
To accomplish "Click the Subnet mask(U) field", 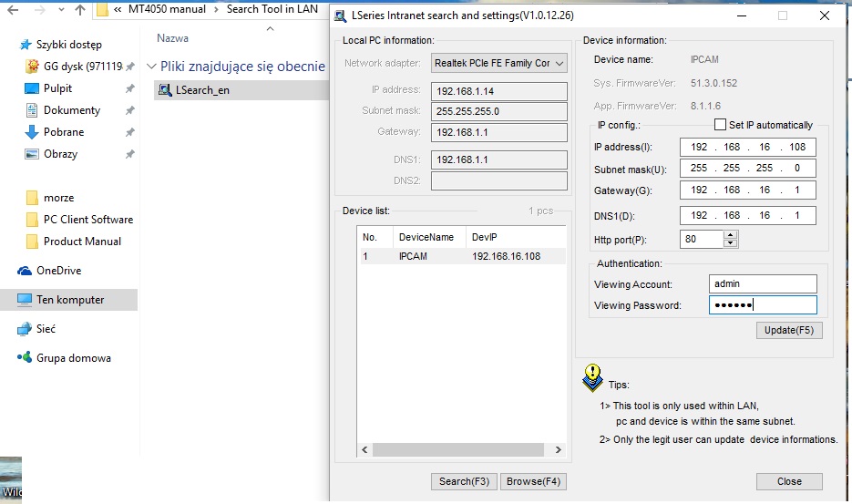I will [x=748, y=168].
